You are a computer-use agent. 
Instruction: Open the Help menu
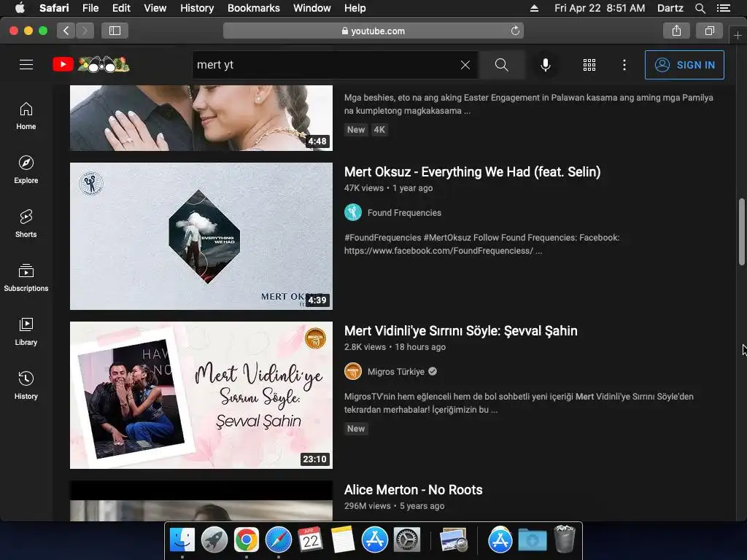click(x=355, y=8)
